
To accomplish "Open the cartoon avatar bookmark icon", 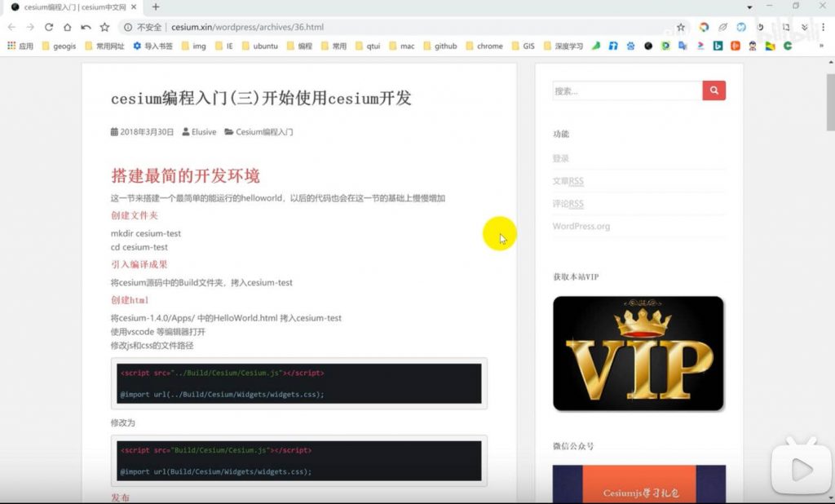I will pyautogui.click(x=753, y=46).
